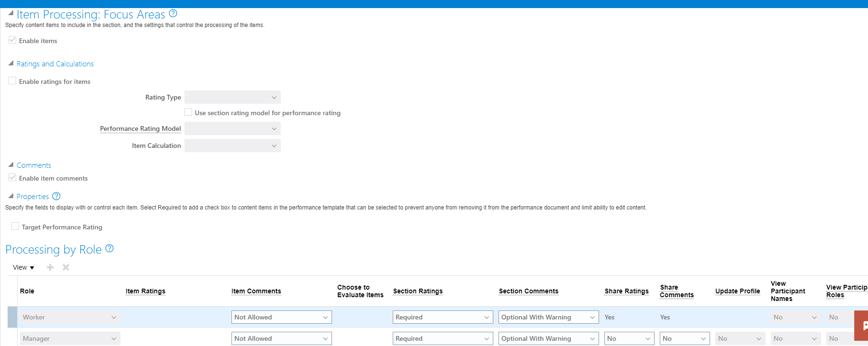Click the Comments heading link
868x346 pixels.
34,165
